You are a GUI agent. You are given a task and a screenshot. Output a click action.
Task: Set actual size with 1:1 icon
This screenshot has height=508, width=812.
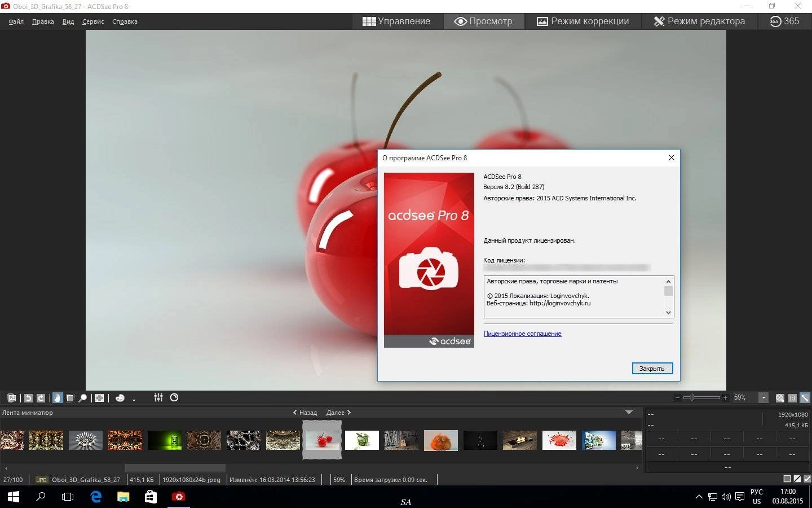click(792, 398)
